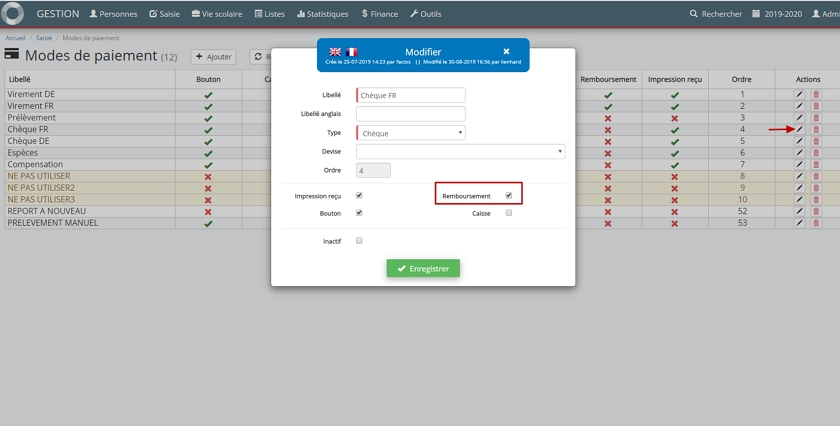
Task: Uncheck the Remboursement checkbox
Action: tap(508, 196)
